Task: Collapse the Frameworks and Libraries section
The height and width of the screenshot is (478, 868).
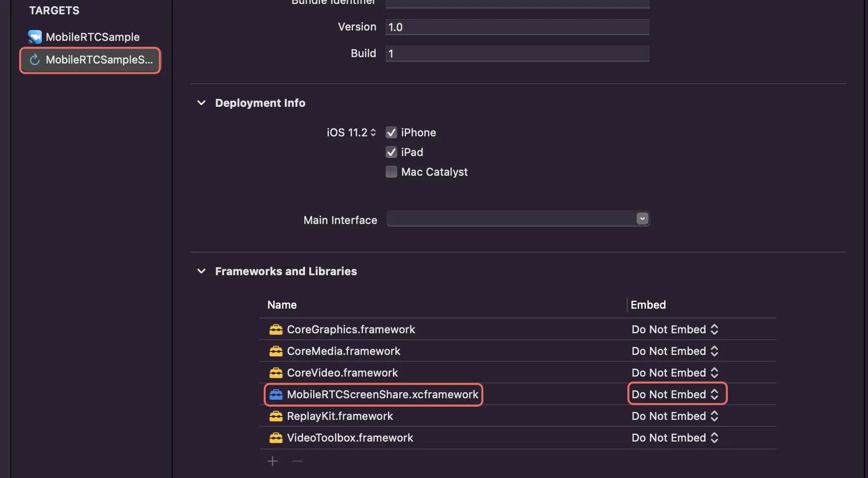Action: coord(201,271)
